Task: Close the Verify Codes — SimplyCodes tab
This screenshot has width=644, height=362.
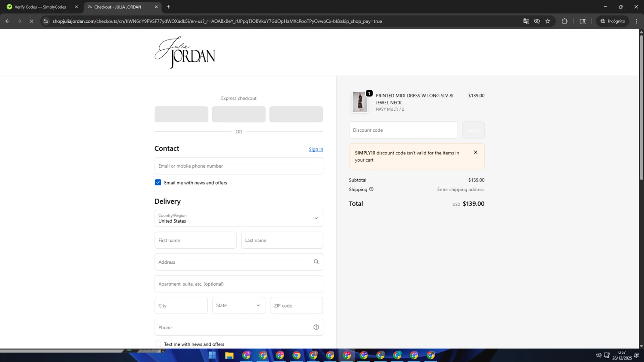Action: pos(76,7)
